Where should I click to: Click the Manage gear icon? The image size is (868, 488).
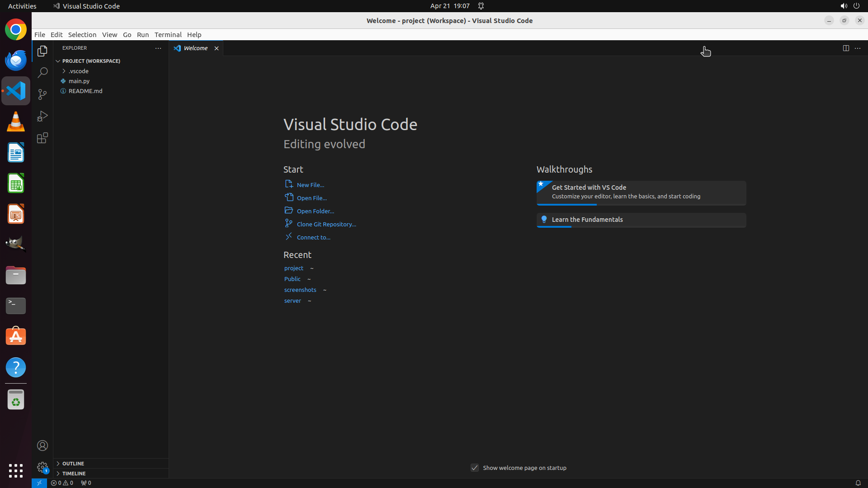pyautogui.click(x=42, y=467)
